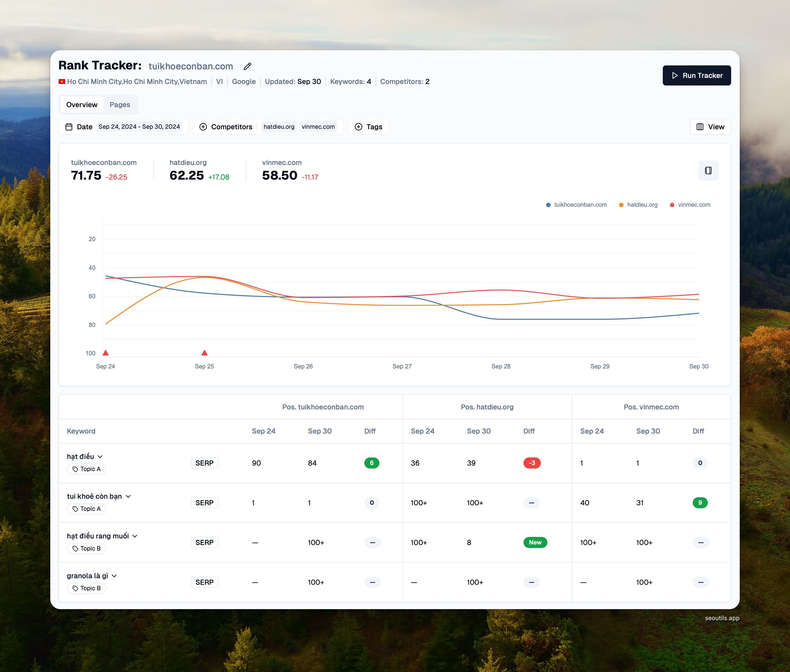Click the plus icon next to Tags

click(358, 127)
